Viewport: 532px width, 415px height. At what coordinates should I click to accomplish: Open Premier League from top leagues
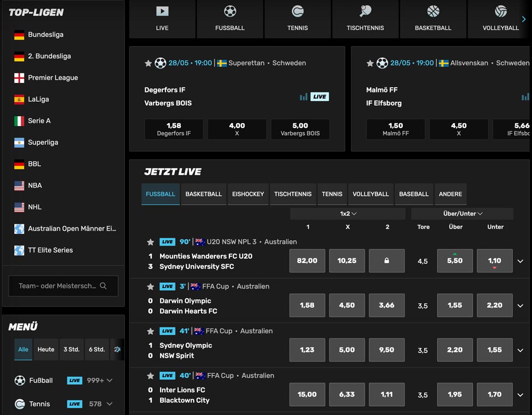click(x=53, y=78)
